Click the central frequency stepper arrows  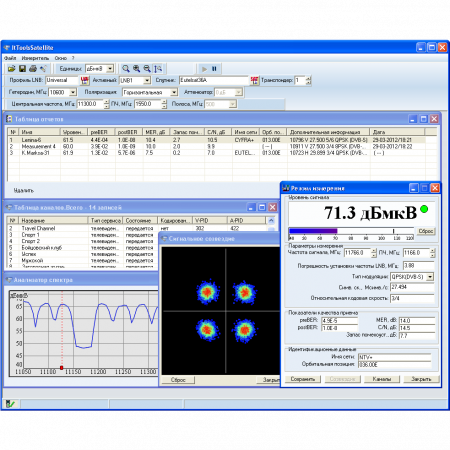click(x=106, y=104)
